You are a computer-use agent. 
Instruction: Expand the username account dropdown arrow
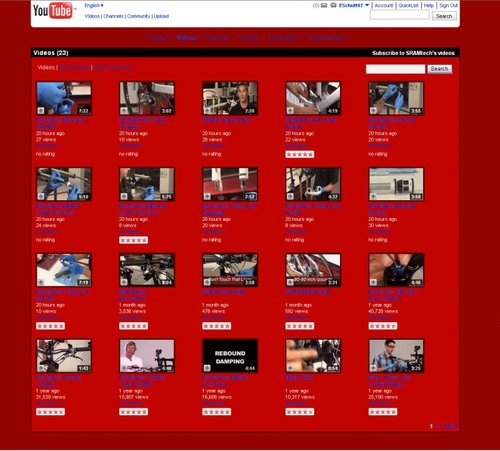pos(367,5)
